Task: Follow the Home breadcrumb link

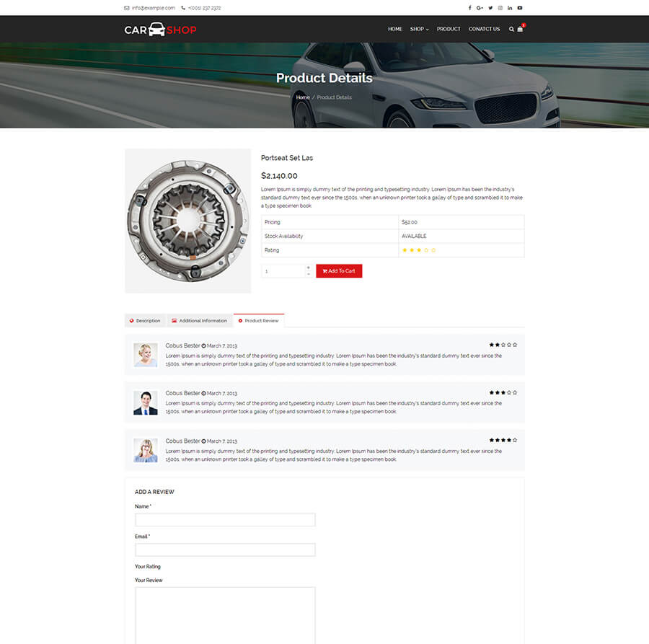Action: 303,97
